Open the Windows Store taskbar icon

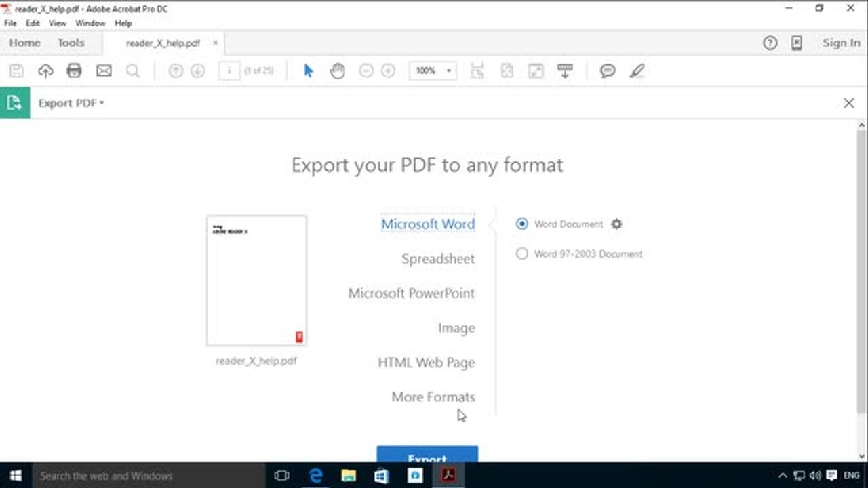coord(381,476)
